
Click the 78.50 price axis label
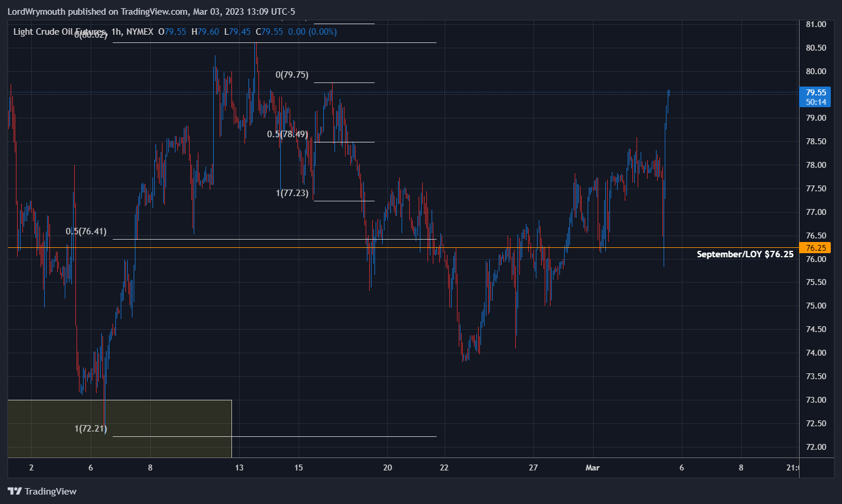(x=816, y=141)
